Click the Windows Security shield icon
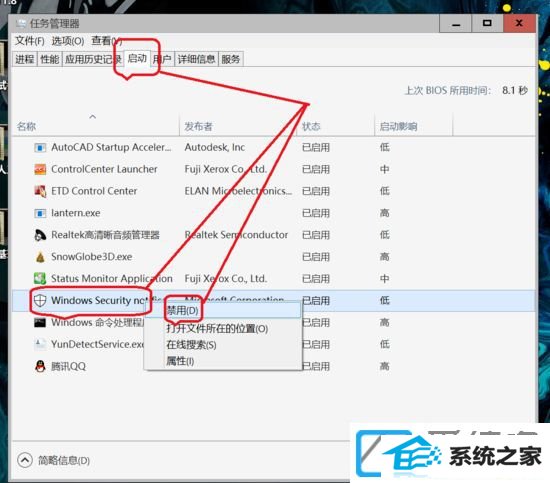Image resolution: width=550 pixels, height=483 pixels. (40, 300)
